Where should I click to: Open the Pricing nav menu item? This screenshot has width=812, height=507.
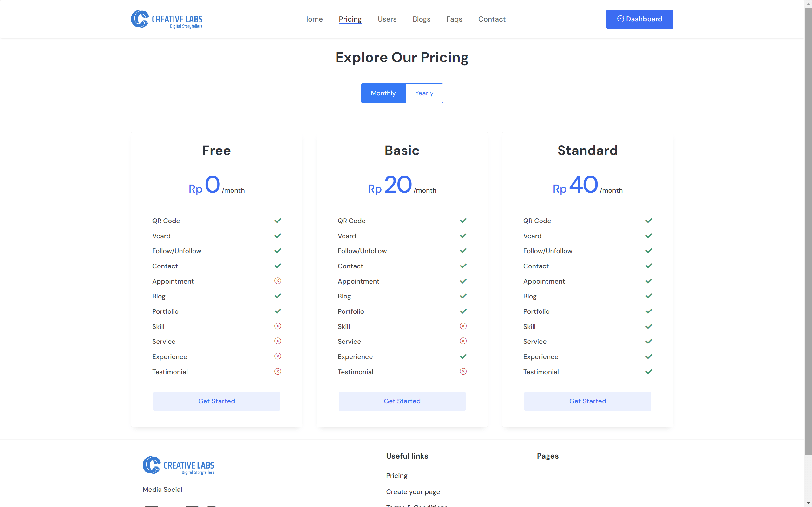click(350, 19)
